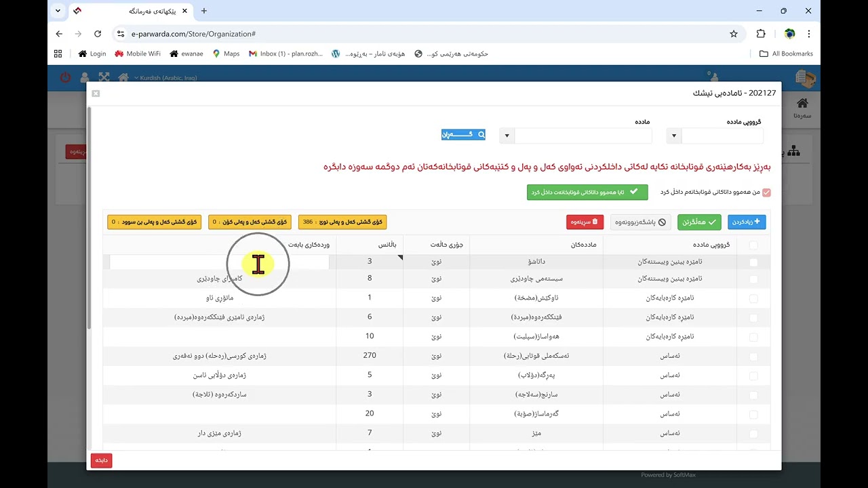Screen dimensions: 868x488
Task: Bookmark this page with the star icon
Action: pos(734,34)
